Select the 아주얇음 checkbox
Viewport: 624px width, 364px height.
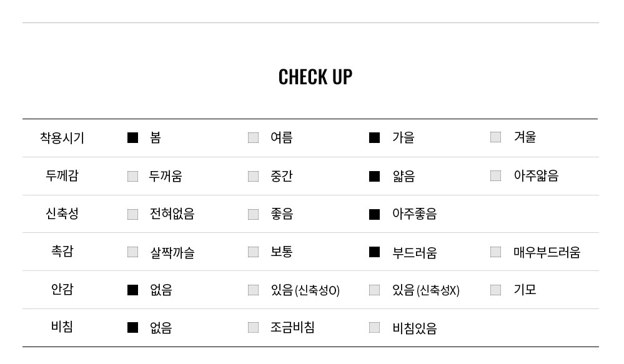click(495, 176)
